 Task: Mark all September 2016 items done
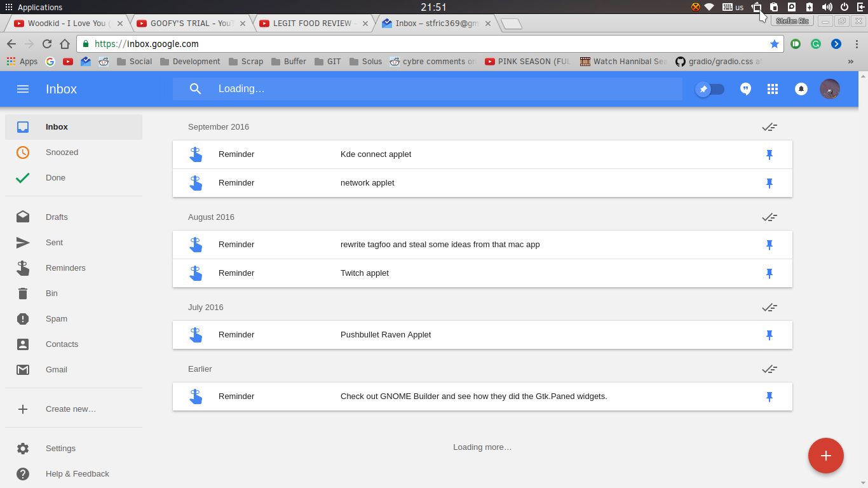coord(770,127)
